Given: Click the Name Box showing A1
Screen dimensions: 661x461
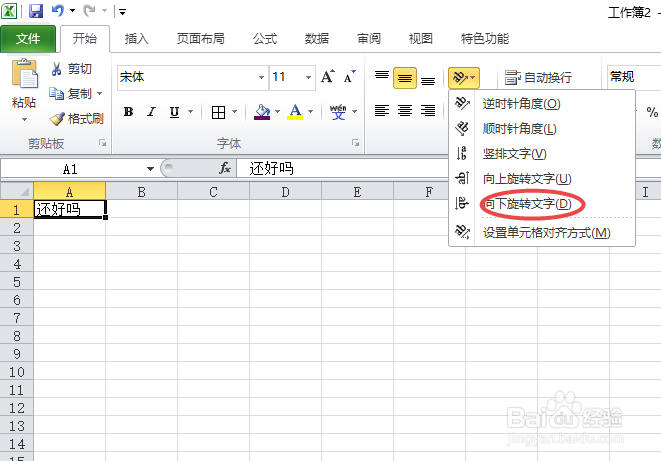Looking at the screenshot, I should pos(72,169).
